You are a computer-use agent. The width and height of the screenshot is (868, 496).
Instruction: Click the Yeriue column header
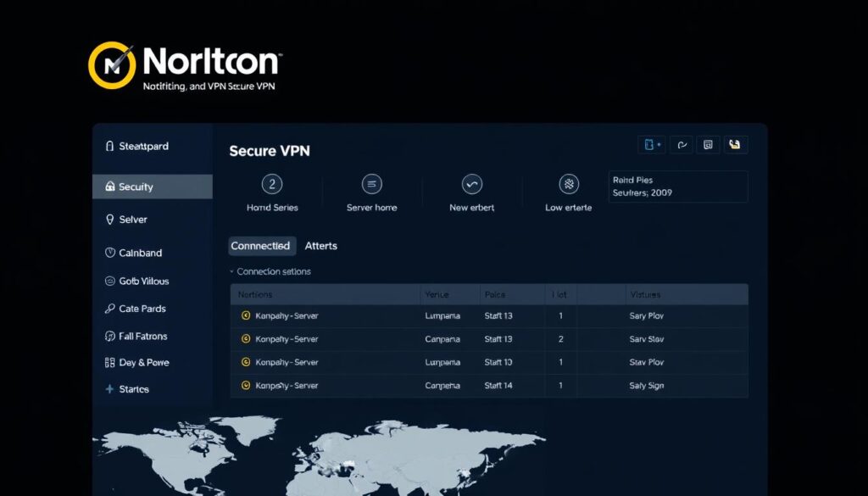pyautogui.click(x=437, y=294)
